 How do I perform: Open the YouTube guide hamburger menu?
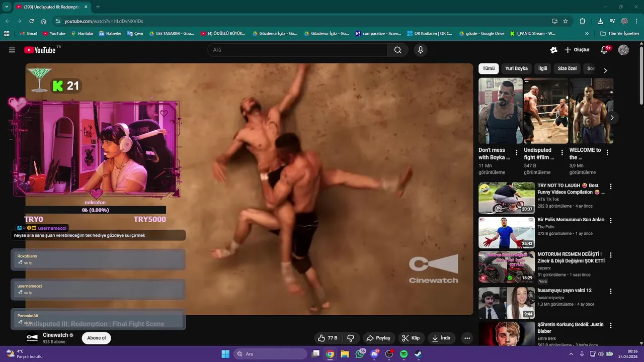tap(12, 50)
